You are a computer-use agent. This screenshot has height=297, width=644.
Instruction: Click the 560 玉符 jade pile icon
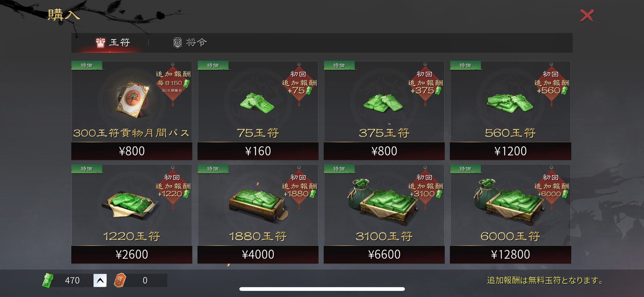coord(509,103)
